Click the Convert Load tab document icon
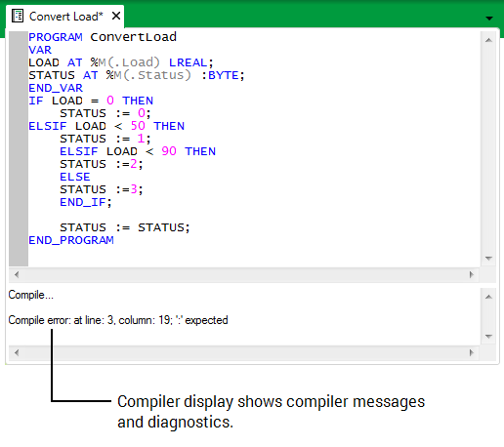This screenshot has height=447, width=504. tap(18, 16)
